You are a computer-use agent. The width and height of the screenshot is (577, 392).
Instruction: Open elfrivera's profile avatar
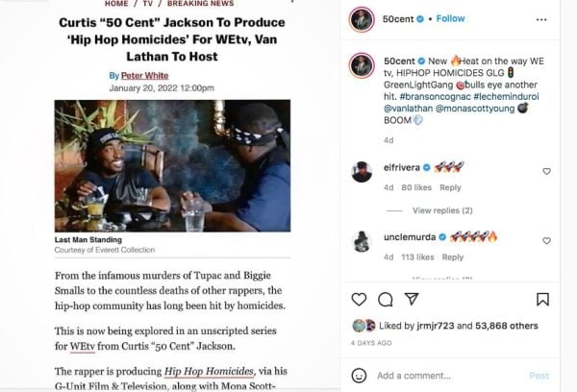[x=362, y=172]
